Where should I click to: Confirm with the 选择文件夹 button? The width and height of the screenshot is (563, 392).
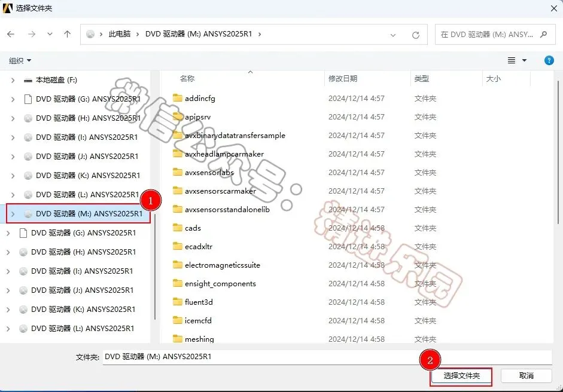pyautogui.click(x=461, y=375)
